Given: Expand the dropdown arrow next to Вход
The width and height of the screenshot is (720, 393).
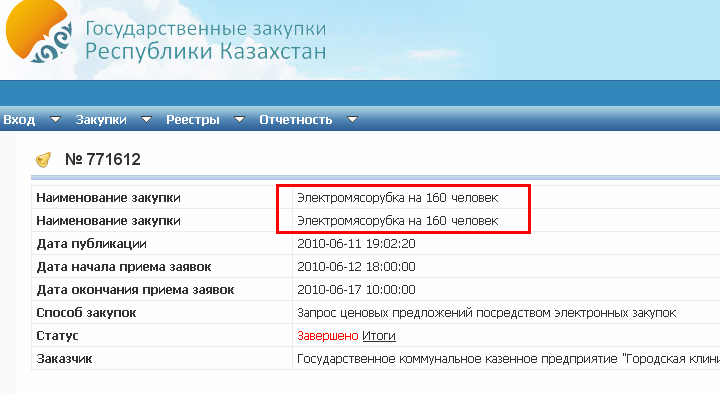Looking at the screenshot, I should coord(55,120).
